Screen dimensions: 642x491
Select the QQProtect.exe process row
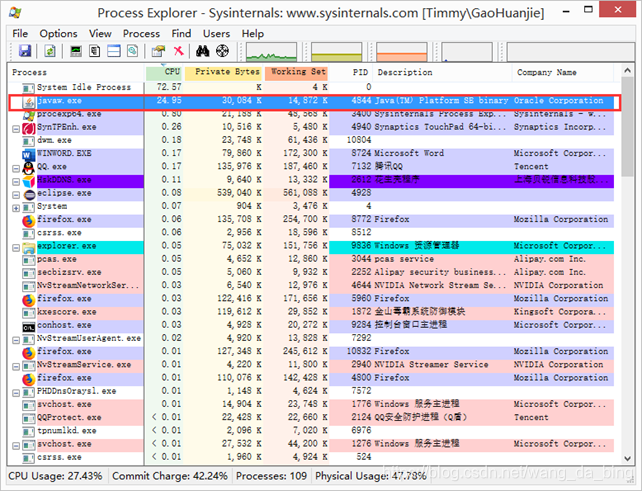[311, 417]
